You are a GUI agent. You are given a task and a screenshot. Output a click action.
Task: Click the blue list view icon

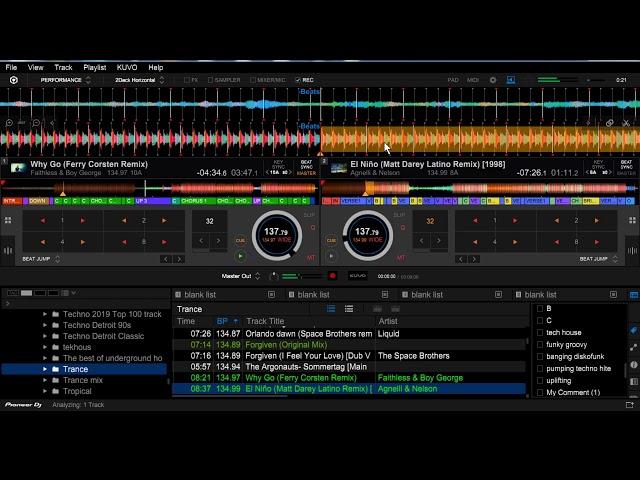pos(331,309)
